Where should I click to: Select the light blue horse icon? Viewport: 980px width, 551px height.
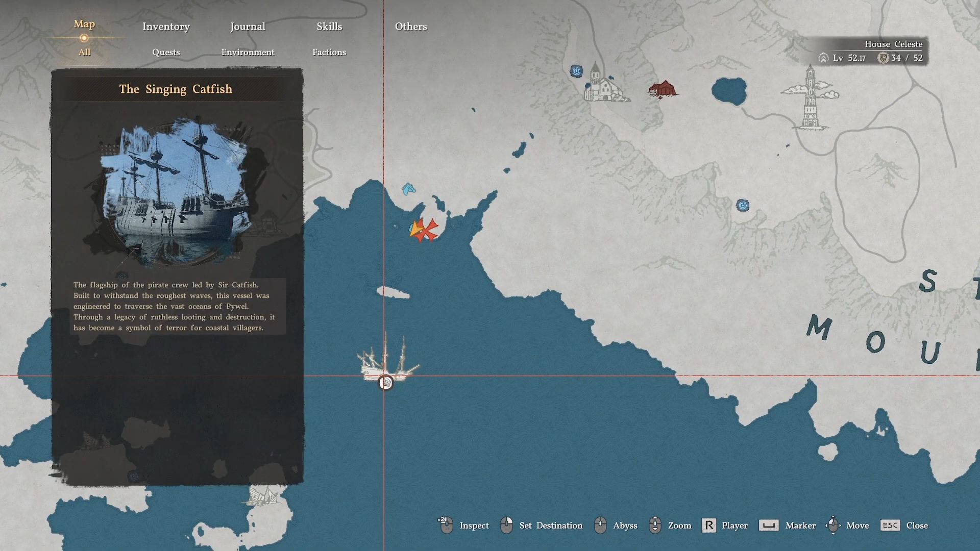point(408,190)
